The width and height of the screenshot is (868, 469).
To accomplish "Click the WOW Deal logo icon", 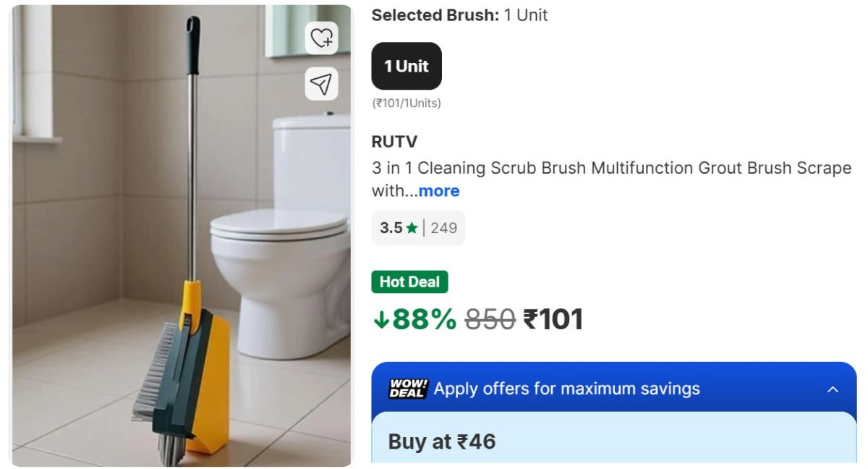I will [409, 389].
